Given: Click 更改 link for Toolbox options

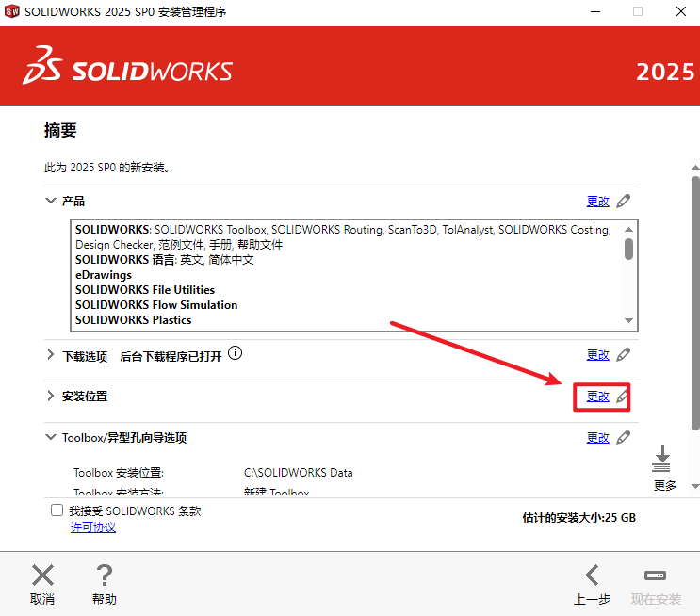Looking at the screenshot, I should pyautogui.click(x=597, y=438).
